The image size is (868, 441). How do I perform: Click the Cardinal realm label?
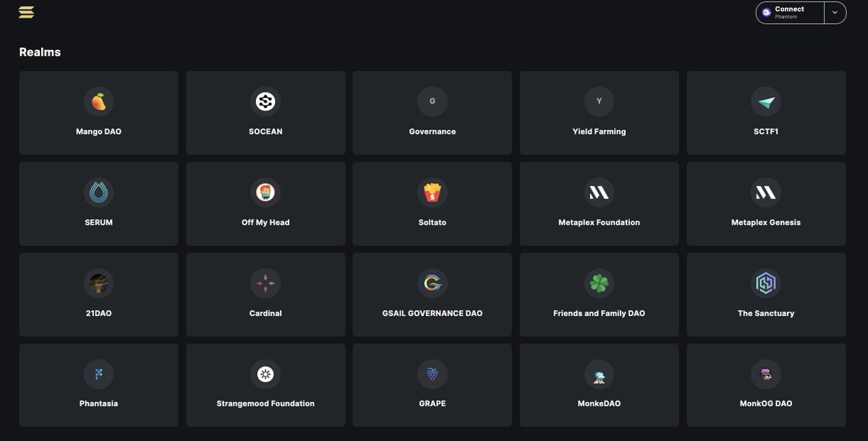click(x=265, y=314)
